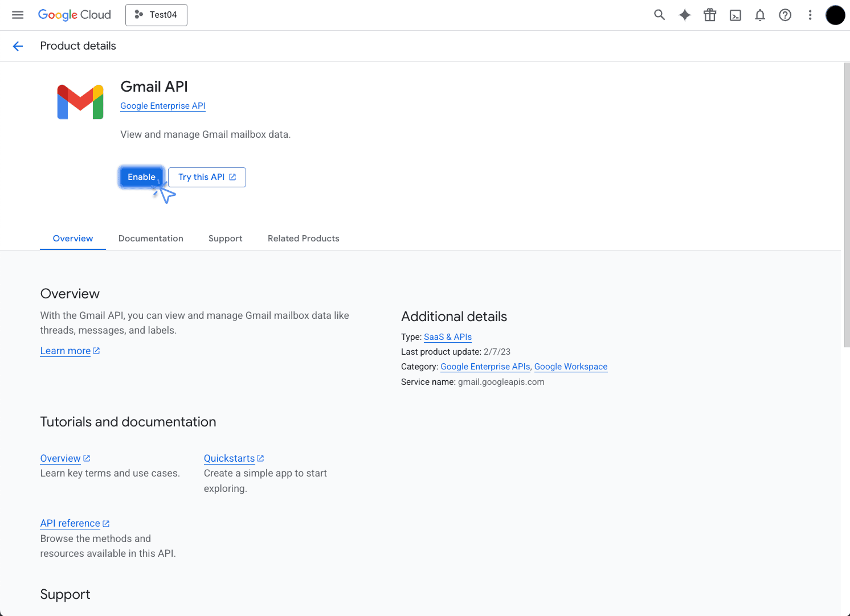
Task: Click the 'Gmail API' heading
Action: pyautogui.click(x=154, y=87)
